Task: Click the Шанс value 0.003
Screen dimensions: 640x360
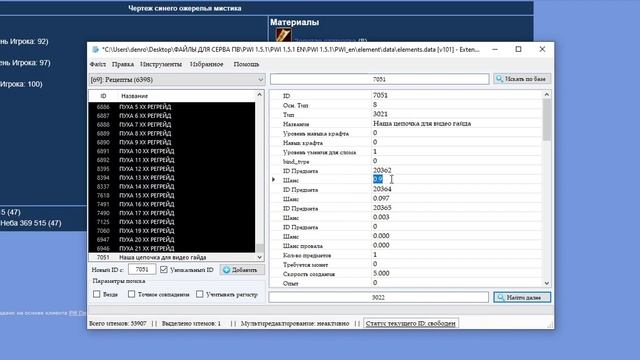Action: [x=381, y=217]
